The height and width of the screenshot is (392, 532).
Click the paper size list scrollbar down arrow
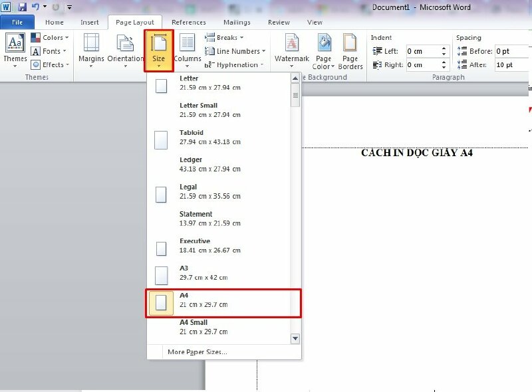(x=294, y=338)
